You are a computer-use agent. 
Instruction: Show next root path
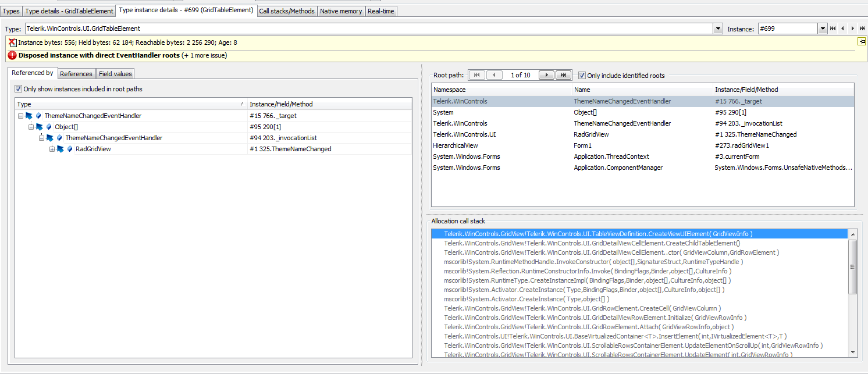coord(546,75)
